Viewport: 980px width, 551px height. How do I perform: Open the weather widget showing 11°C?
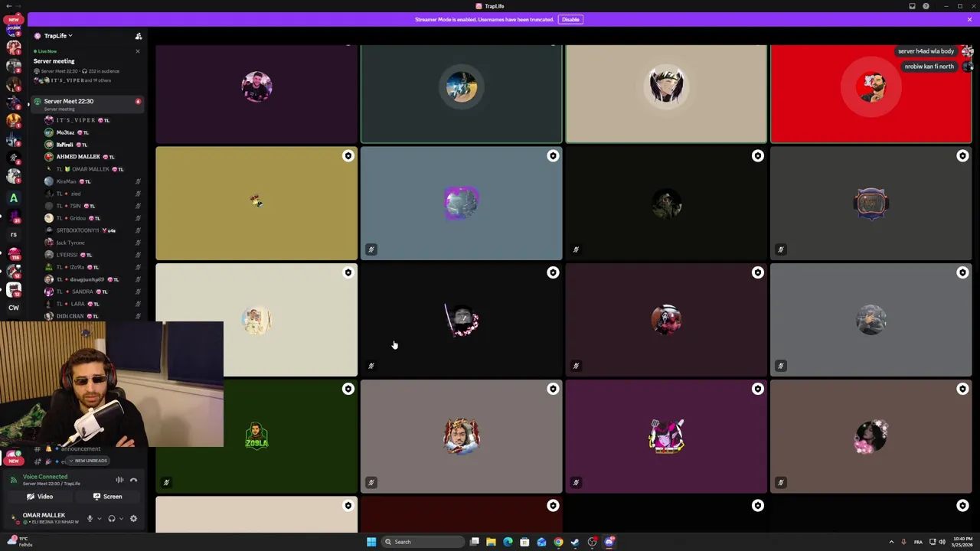pos(19,542)
